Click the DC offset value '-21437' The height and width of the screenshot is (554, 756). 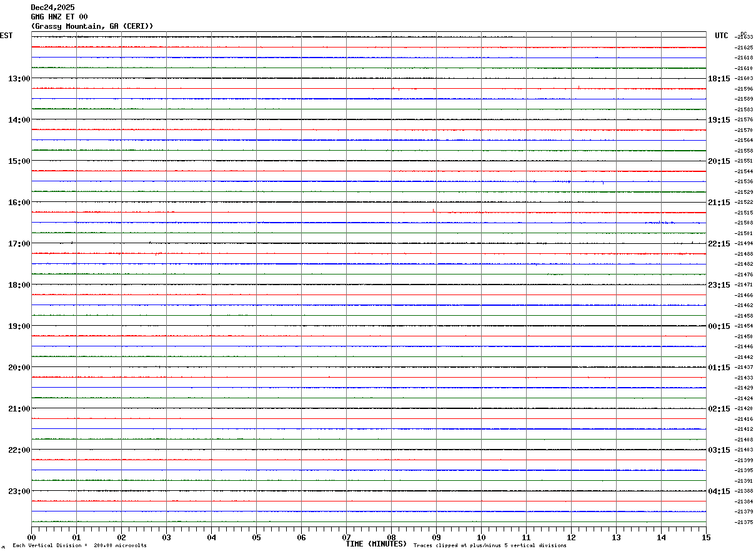[x=744, y=367]
